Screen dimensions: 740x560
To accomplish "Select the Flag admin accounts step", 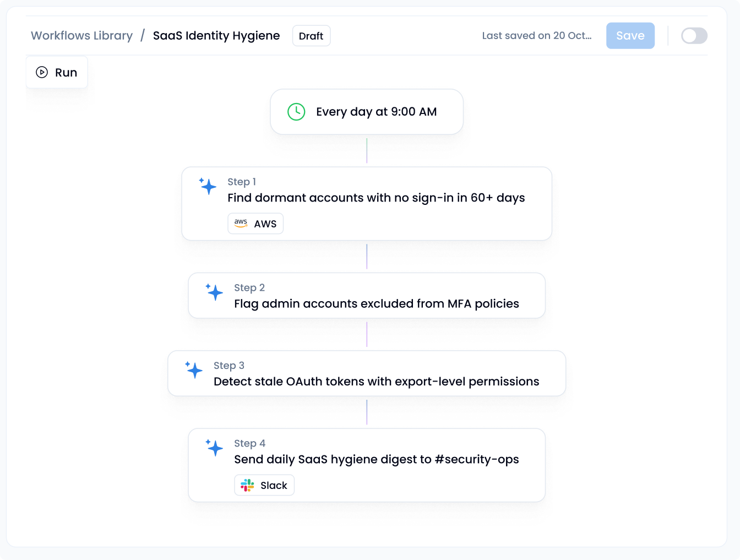I will (376, 303).
